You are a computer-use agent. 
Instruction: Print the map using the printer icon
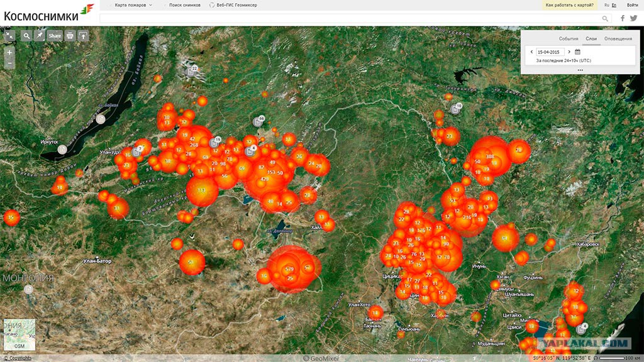point(70,36)
